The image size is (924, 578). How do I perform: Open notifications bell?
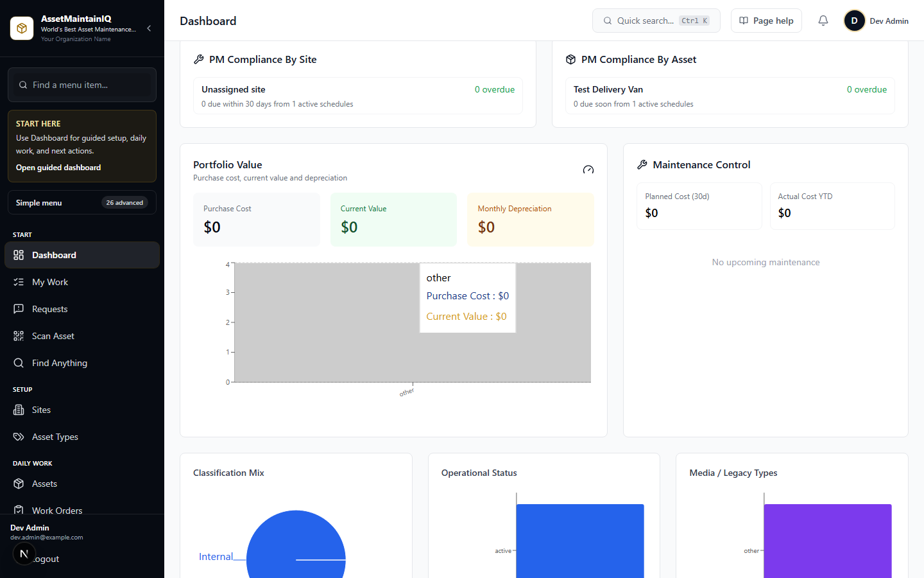[823, 21]
